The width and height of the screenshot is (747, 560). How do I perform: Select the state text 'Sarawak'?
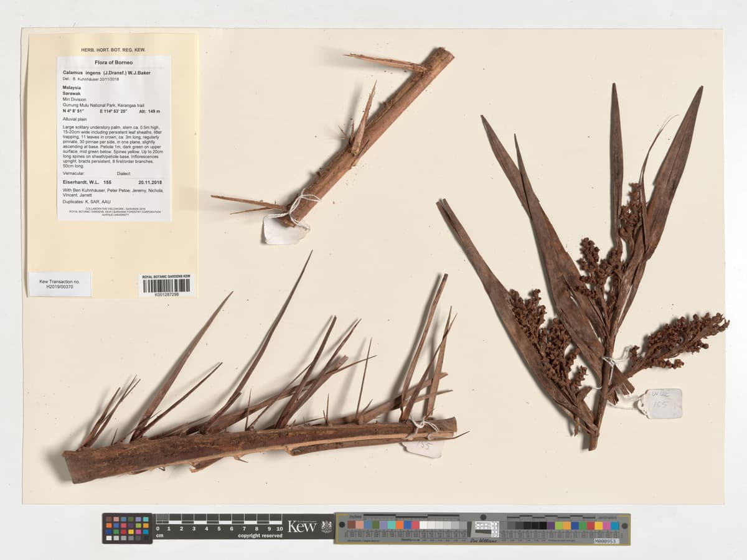tap(72, 94)
